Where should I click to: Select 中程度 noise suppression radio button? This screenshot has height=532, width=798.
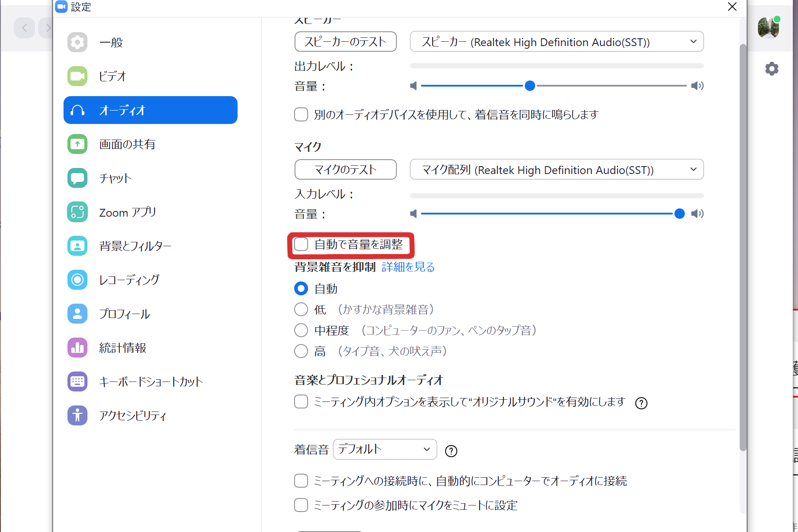(301, 330)
